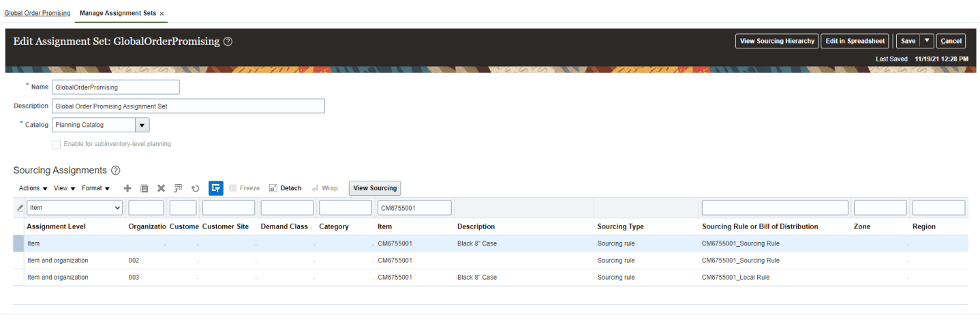Image resolution: width=980 pixels, height=328 pixels.
Task: Click the Region column header
Action: click(924, 226)
